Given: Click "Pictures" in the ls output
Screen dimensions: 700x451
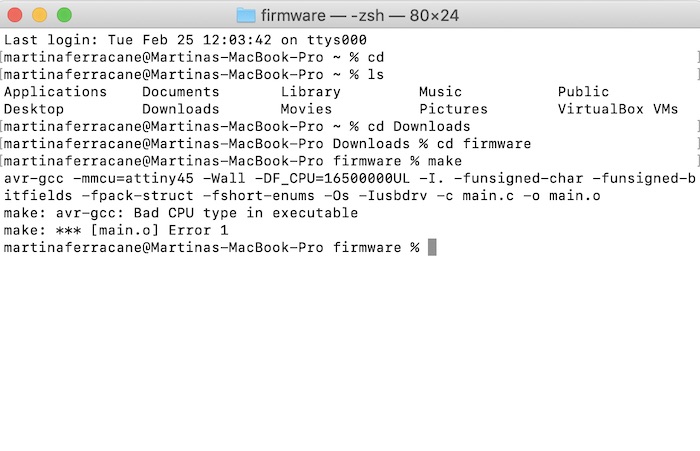Looking at the screenshot, I should [x=453, y=109].
